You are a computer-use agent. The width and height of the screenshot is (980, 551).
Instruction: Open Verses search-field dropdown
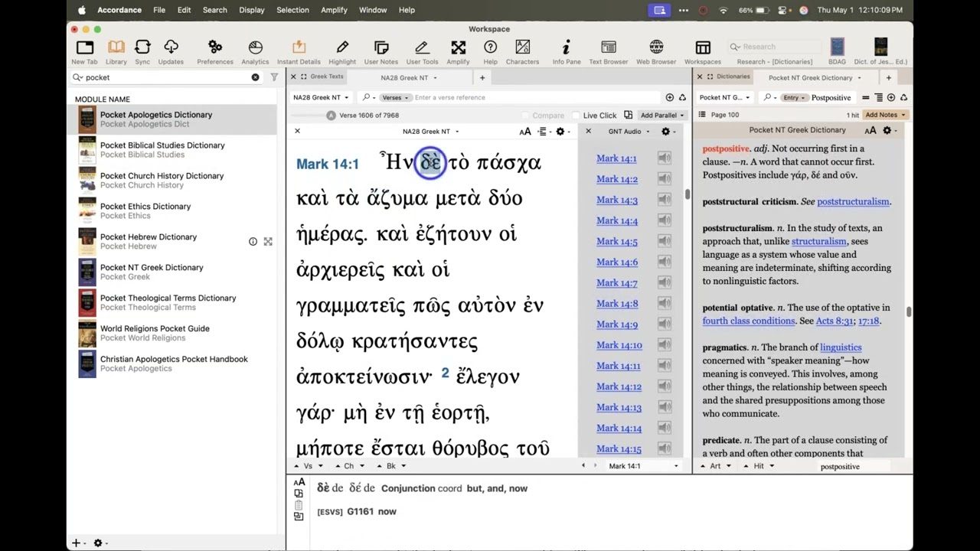click(396, 98)
